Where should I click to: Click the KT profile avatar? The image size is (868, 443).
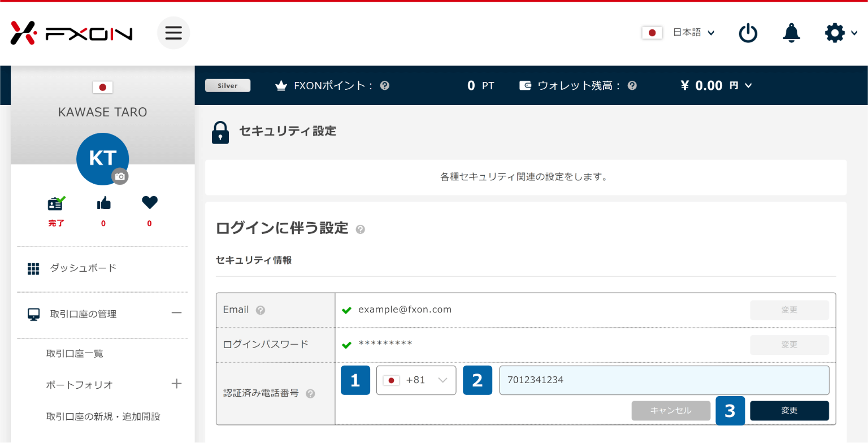102,159
